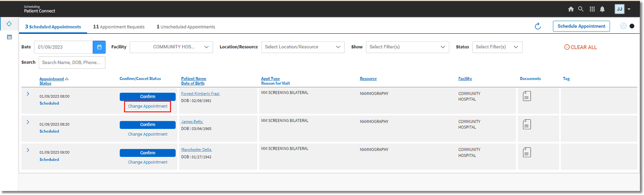Open document for James Betty
Viewport: 644px width, 195px height.
tap(527, 123)
